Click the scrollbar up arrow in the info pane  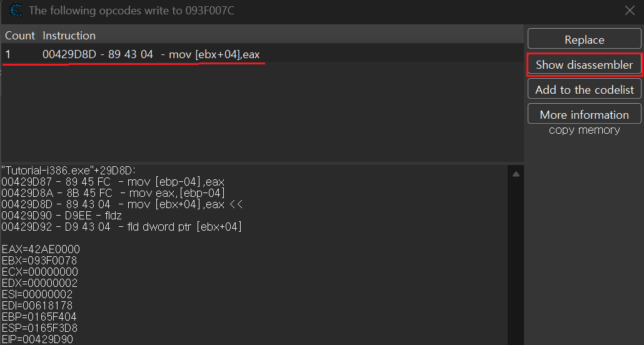[516, 174]
